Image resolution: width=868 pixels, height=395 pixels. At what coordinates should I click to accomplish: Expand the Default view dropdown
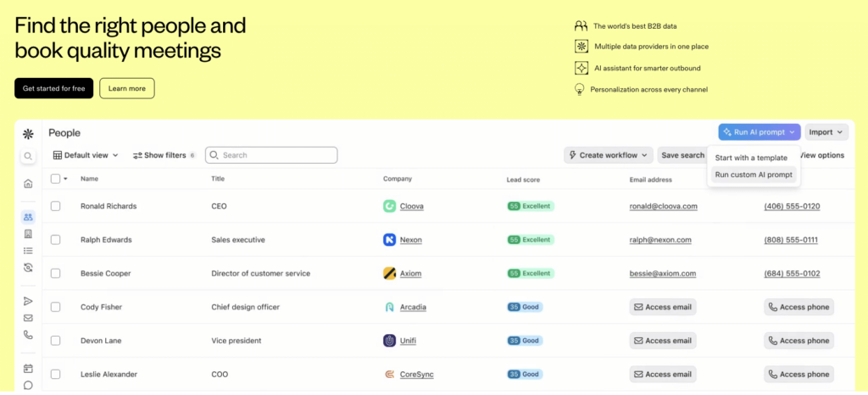point(87,155)
